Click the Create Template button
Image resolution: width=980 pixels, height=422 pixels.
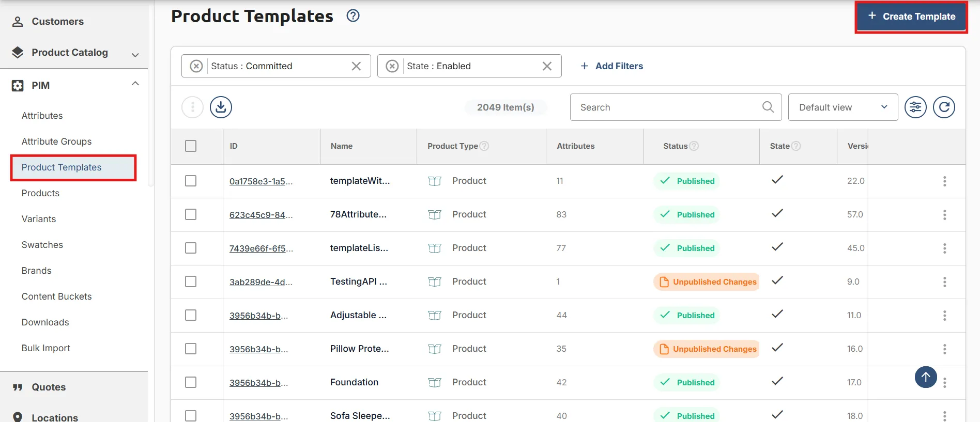tap(911, 17)
